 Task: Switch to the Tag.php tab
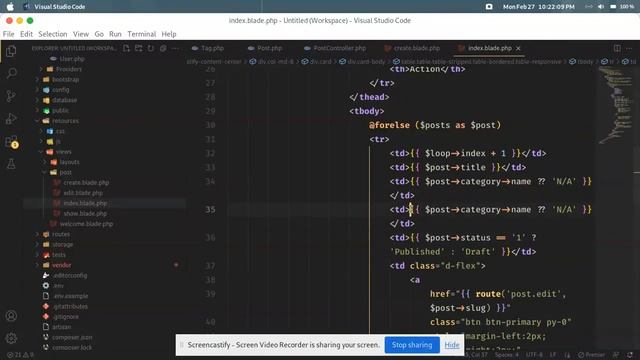click(x=208, y=48)
